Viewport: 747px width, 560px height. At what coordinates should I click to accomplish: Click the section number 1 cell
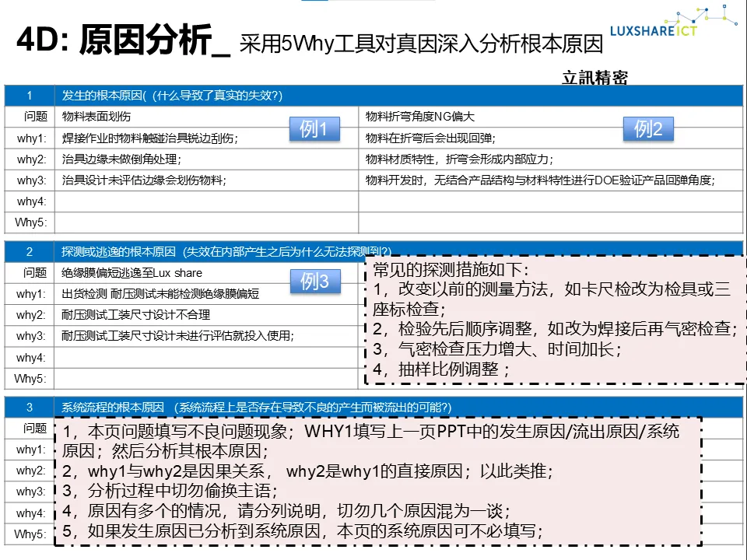pos(30,96)
